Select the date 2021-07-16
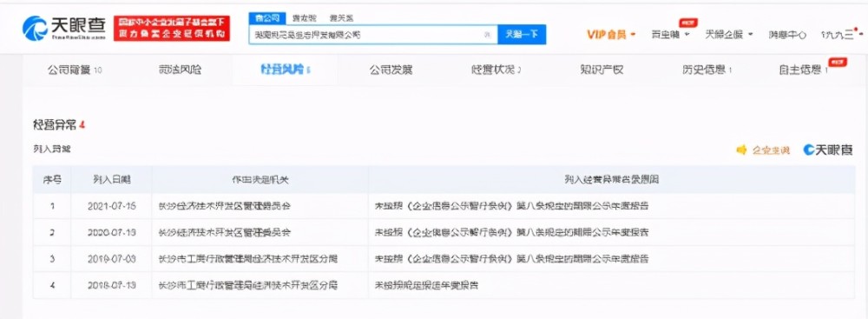Image resolution: width=868 pixels, height=319 pixels. [112, 206]
